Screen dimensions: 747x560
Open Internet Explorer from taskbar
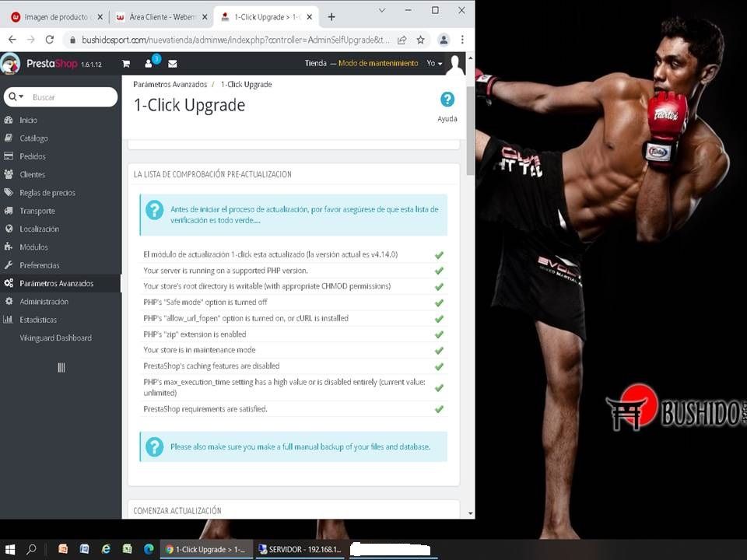click(x=106, y=549)
